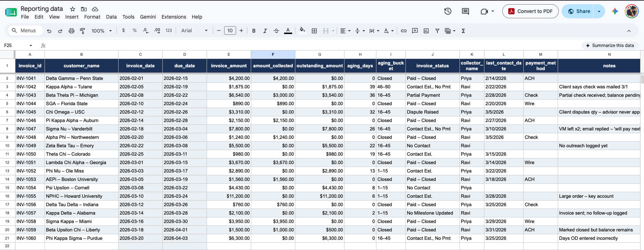Image resolution: width=644 pixels, height=250 pixels.
Task: Click the Gemini sparkle icon
Action: 615,11
